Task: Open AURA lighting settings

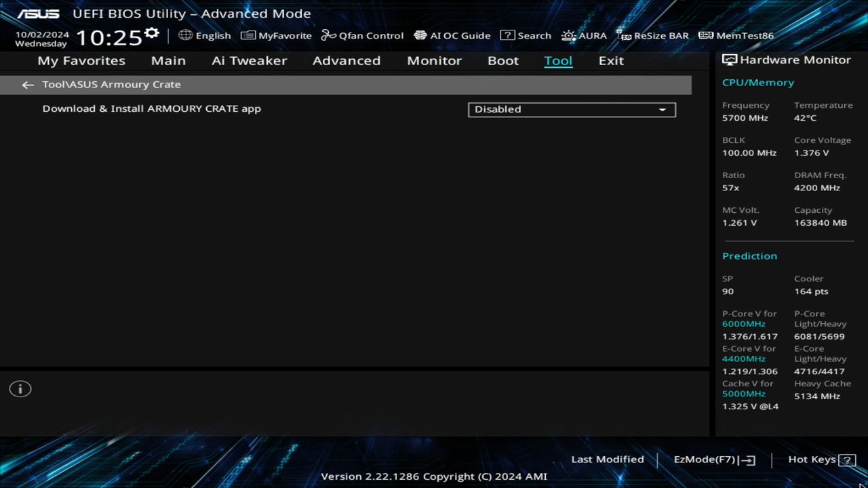Action: pyautogui.click(x=585, y=35)
